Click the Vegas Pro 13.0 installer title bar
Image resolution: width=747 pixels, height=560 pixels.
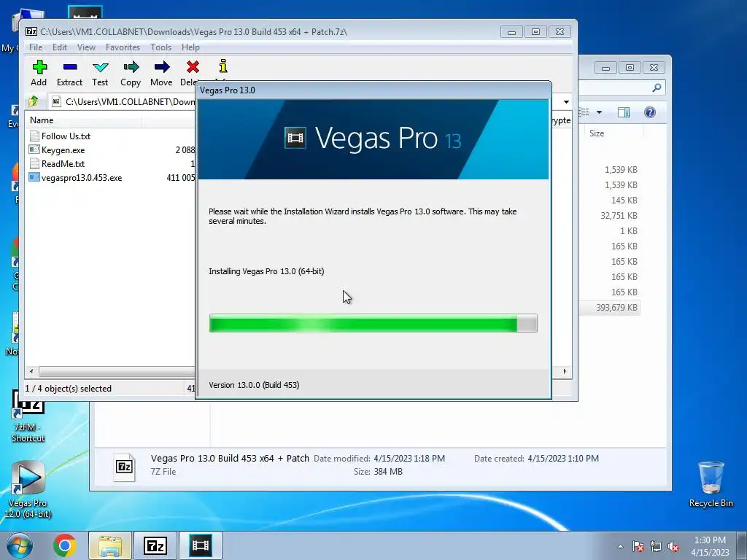point(373,90)
